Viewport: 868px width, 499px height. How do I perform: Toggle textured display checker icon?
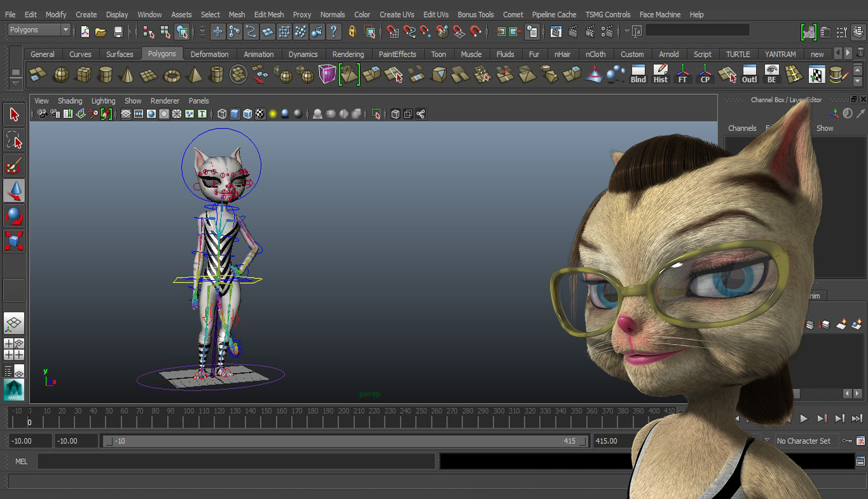pyautogui.click(x=260, y=114)
